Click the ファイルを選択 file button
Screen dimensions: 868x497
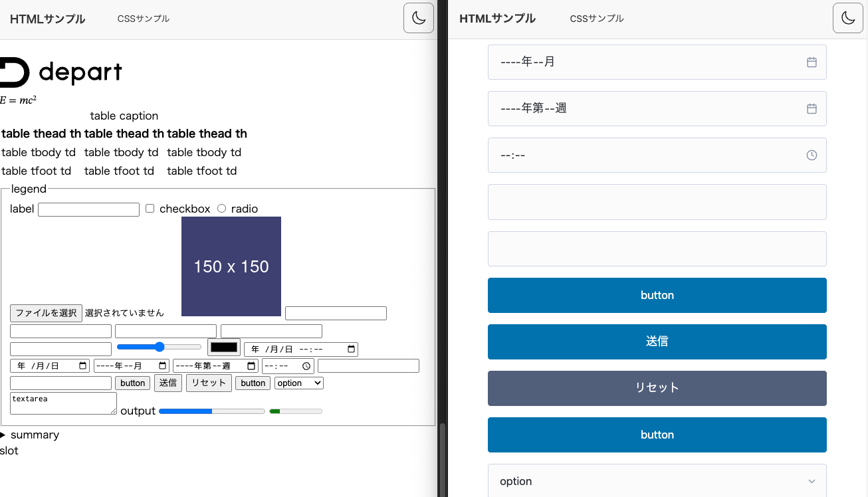[46, 313]
